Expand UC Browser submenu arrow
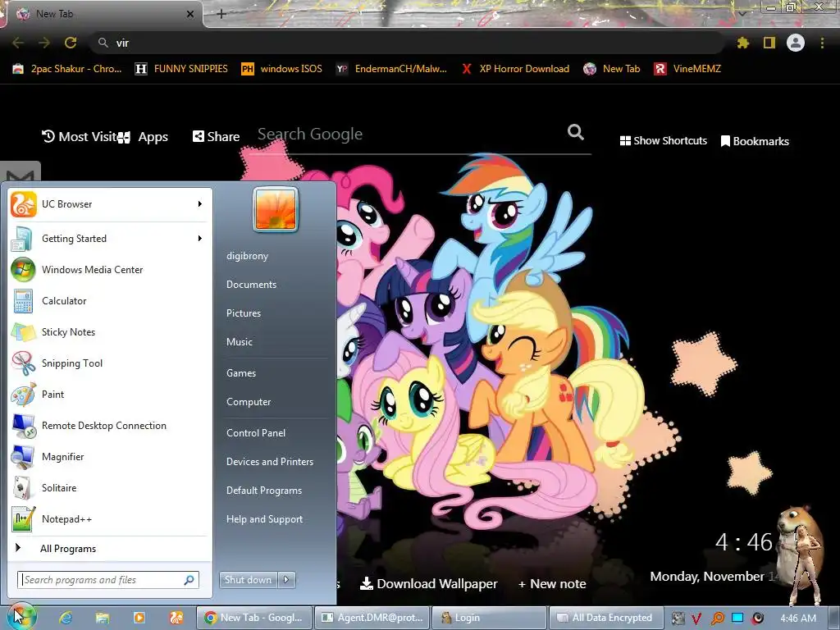The width and height of the screenshot is (840, 630). pos(200,204)
